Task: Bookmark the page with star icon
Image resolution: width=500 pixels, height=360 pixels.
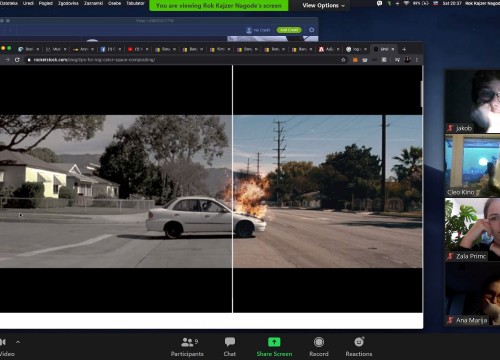Action: (343, 60)
